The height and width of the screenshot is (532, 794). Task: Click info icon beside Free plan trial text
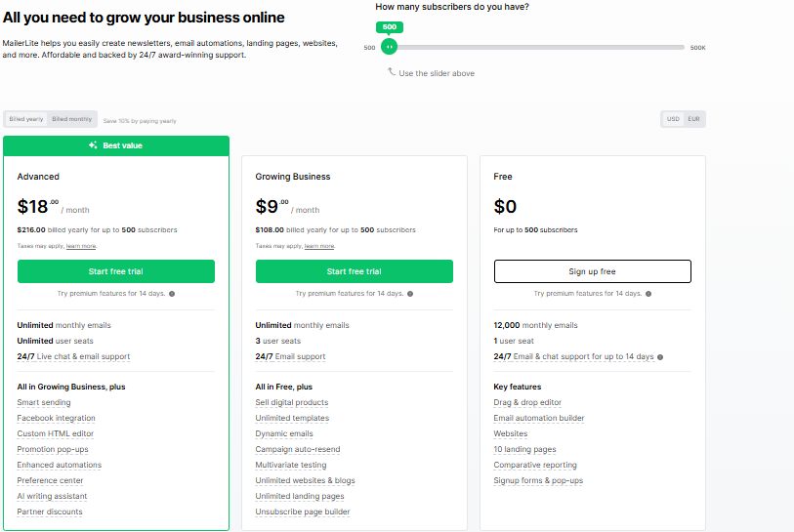648,294
